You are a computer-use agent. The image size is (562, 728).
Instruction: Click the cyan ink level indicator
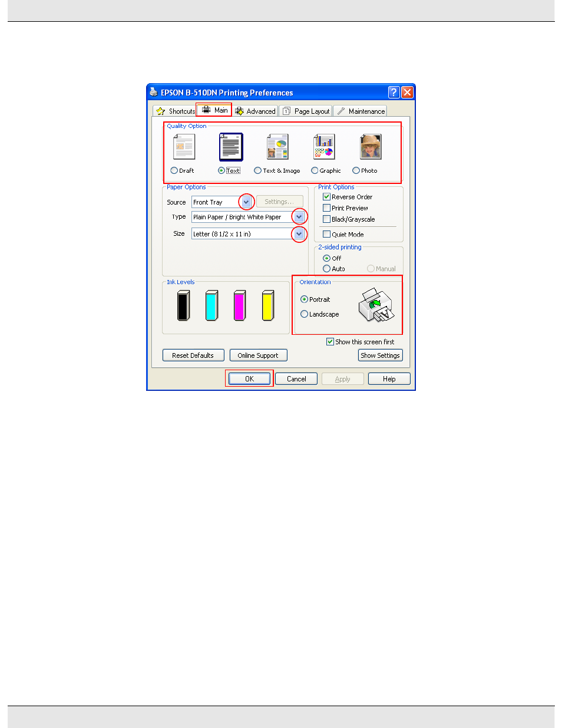click(211, 305)
